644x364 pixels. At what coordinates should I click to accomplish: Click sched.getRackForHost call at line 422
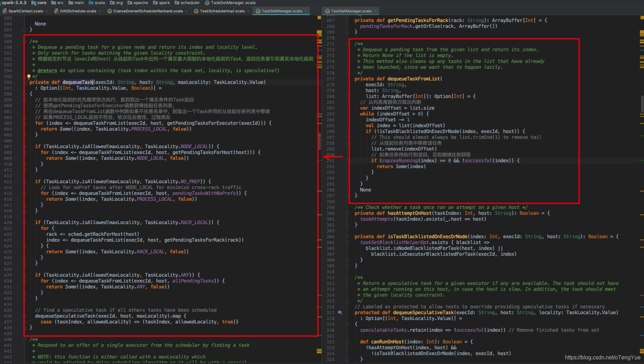[x=103, y=234]
